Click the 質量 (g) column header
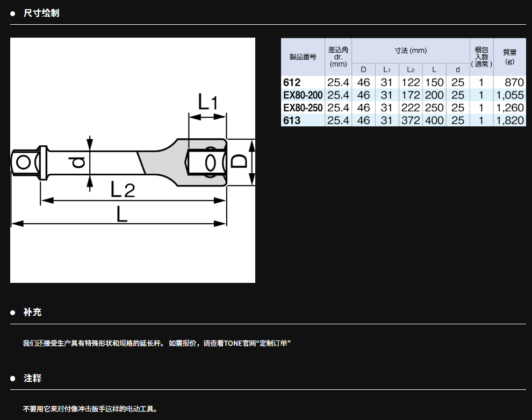 click(509, 57)
